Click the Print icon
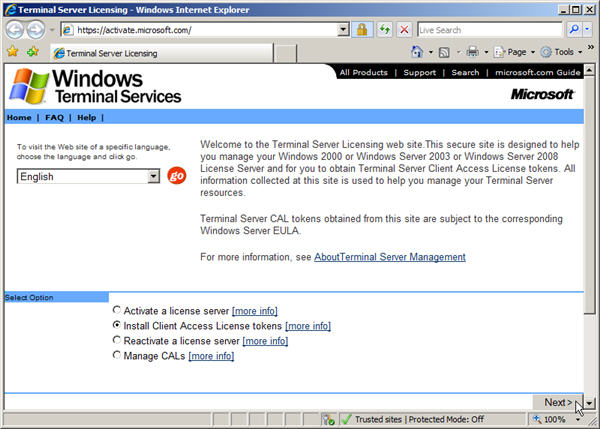Viewport: 600px width, 429px height. 473,52
